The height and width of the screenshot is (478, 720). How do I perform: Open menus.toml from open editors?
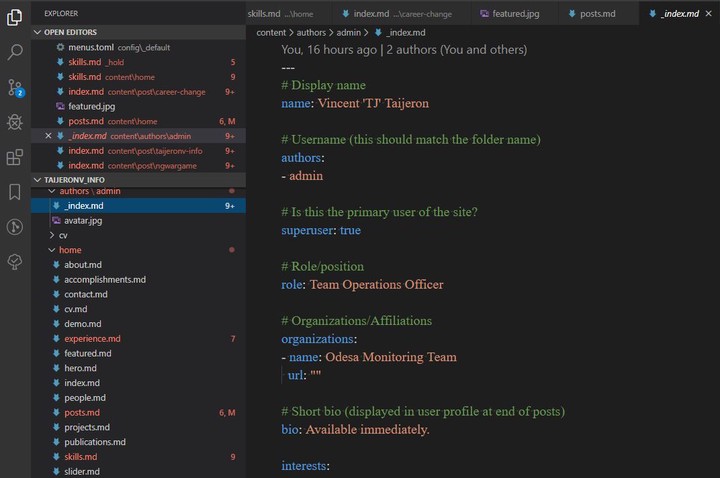pyautogui.click(x=93, y=47)
